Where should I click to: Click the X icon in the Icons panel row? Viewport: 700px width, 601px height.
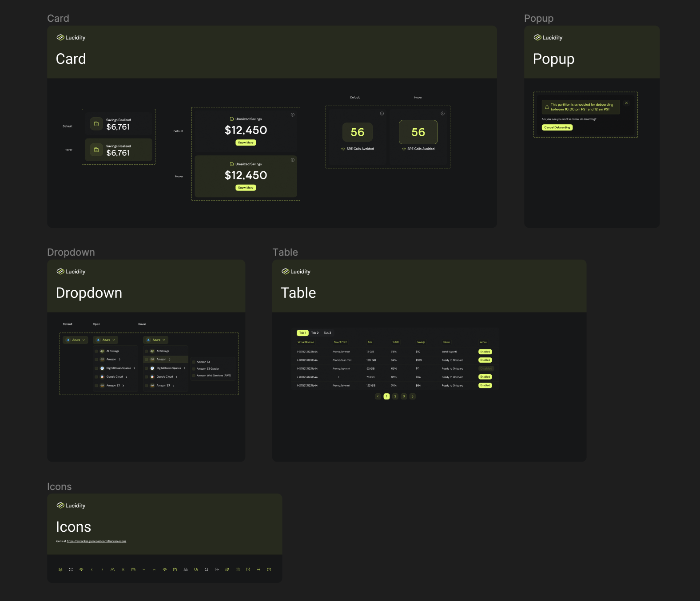click(x=123, y=569)
